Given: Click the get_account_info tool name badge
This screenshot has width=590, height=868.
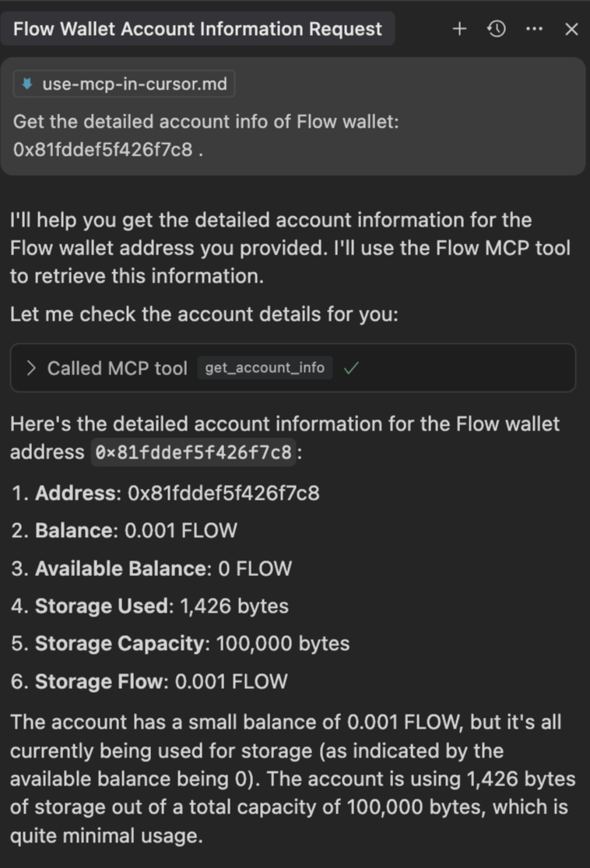Looking at the screenshot, I should tap(265, 368).
